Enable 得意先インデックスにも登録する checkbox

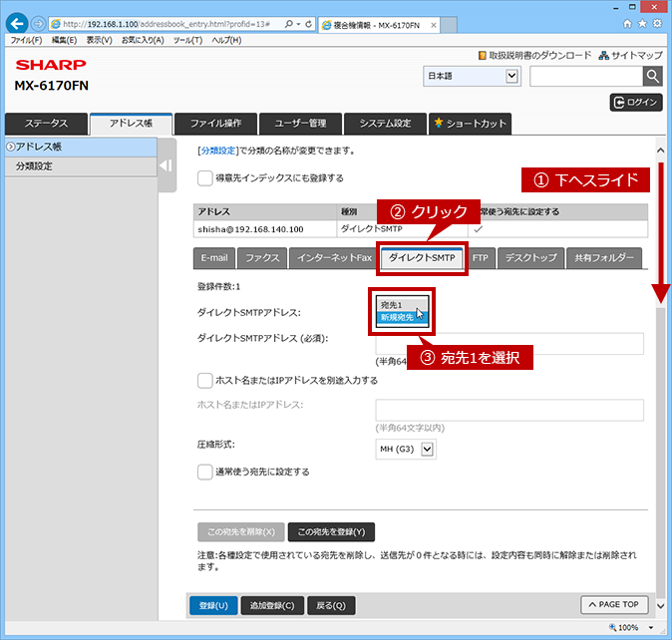pyautogui.click(x=204, y=178)
